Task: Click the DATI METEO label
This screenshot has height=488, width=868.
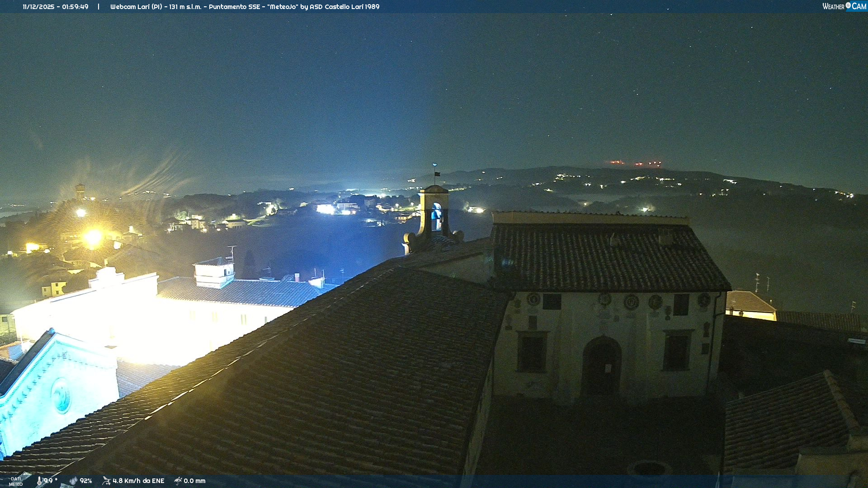Action: (16, 481)
